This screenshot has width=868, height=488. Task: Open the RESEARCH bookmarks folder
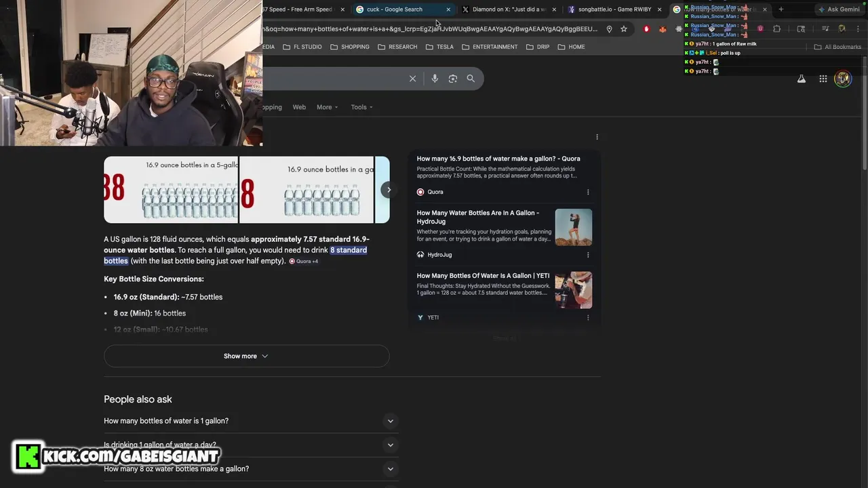pos(397,47)
